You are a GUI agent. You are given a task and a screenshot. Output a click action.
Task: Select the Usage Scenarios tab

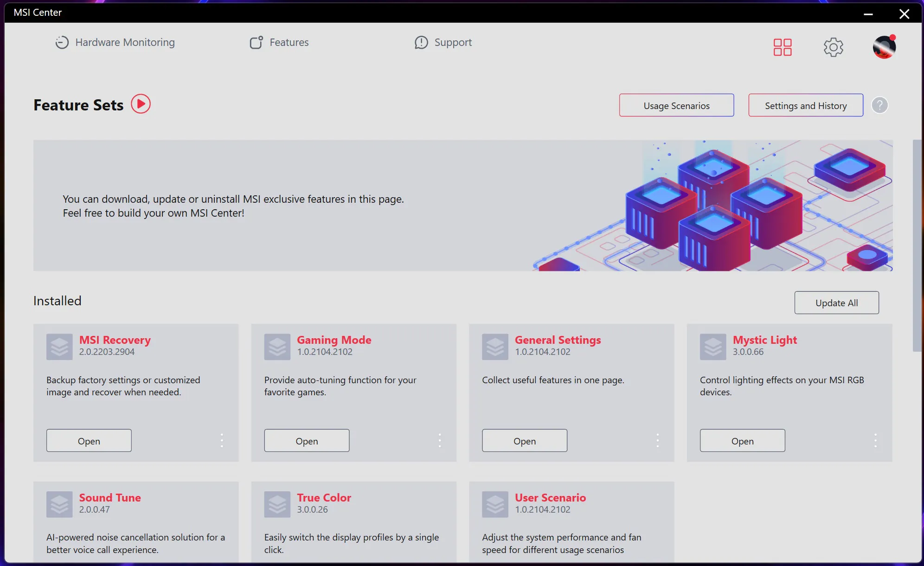coord(676,105)
